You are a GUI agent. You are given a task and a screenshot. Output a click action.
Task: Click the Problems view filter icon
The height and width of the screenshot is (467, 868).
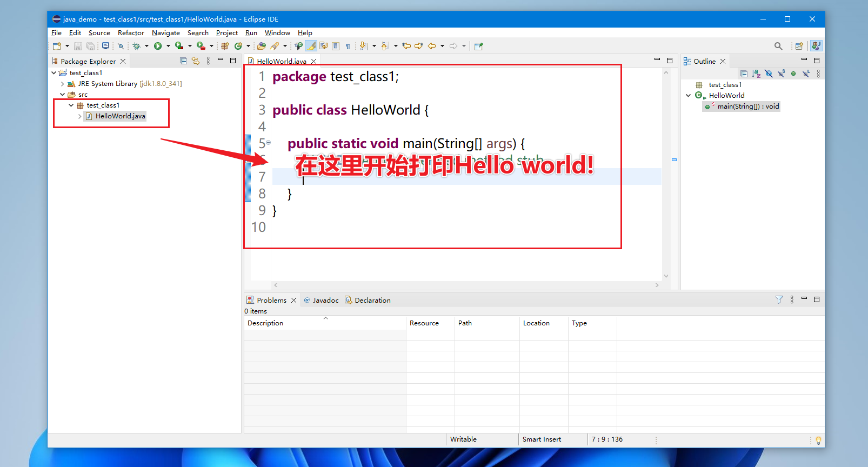coord(779,299)
